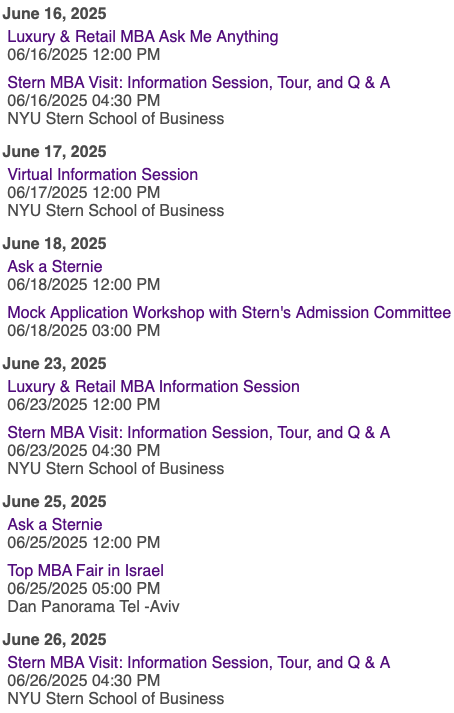
Task: Click Ask a Sternie on June 18
Action: (x=55, y=266)
